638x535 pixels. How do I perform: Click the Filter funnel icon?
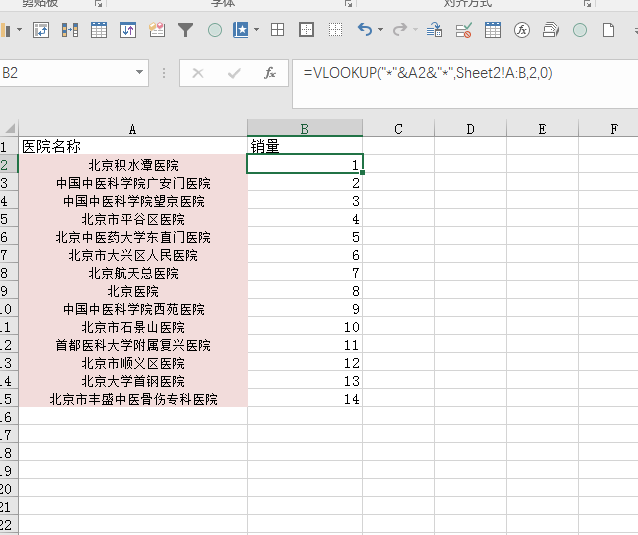point(185,30)
